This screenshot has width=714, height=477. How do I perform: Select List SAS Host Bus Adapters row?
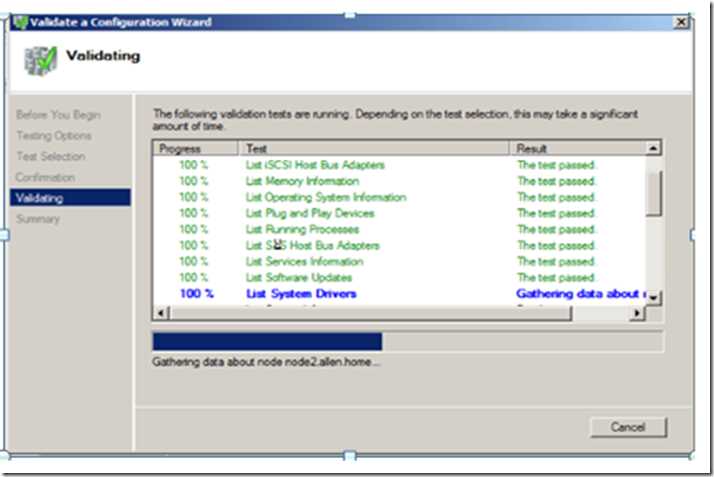[399, 245]
